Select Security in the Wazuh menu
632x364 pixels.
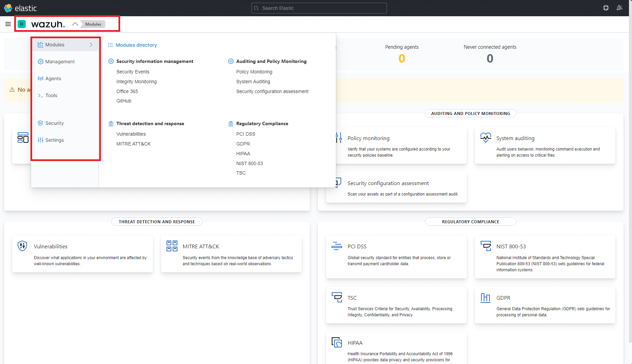[55, 123]
